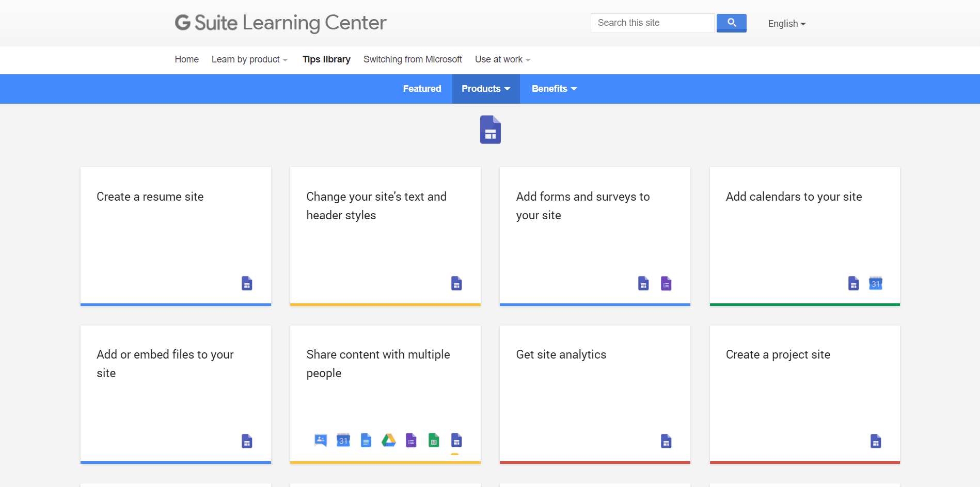980x487 pixels.
Task: Click the Sites icon on the Get site analytics card
Action: pos(666,441)
